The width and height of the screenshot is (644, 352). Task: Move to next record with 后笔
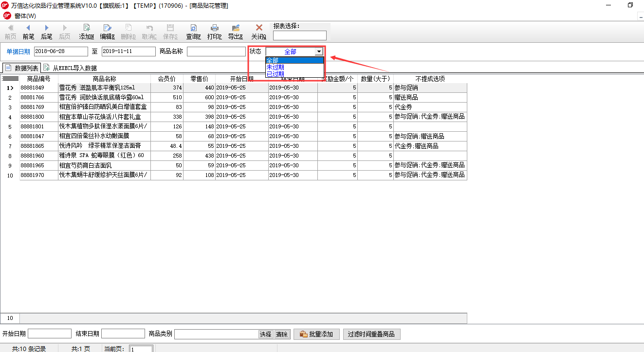46,32
